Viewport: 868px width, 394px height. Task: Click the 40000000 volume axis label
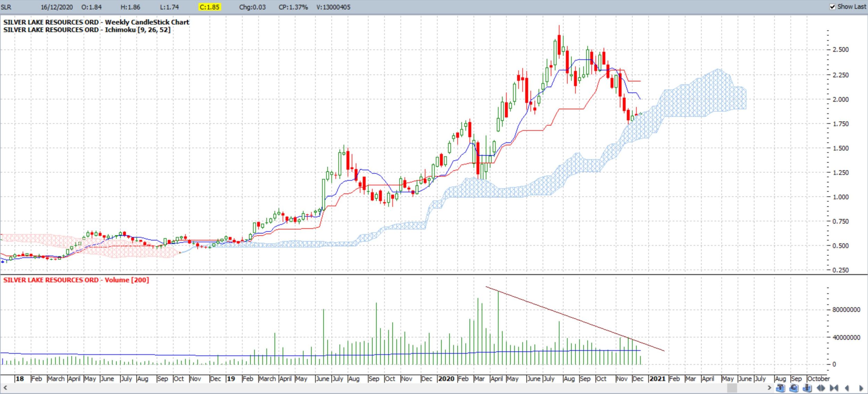pos(846,337)
